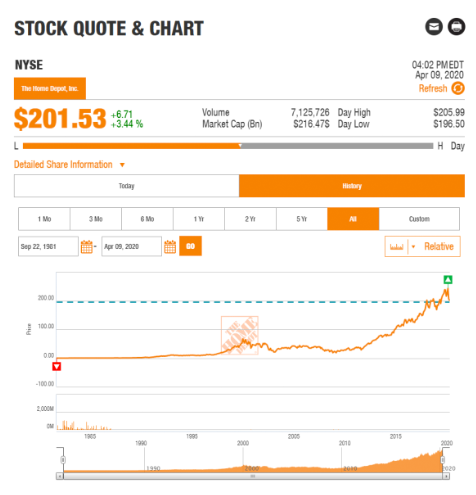Open the start date calendar icon
The height and width of the screenshot is (495, 476).
[87, 247]
